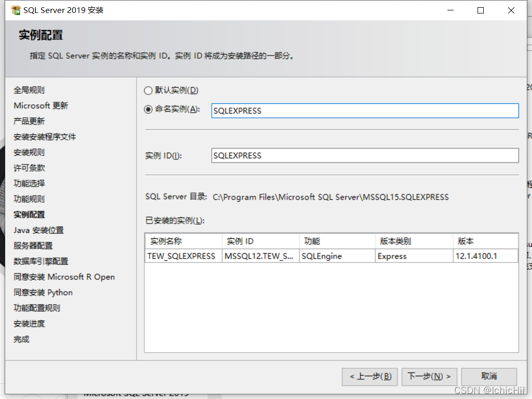Click the 功能选择 step
The height and width of the screenshot is (399, 532).
pyautogui.click(x=29, y=184)
